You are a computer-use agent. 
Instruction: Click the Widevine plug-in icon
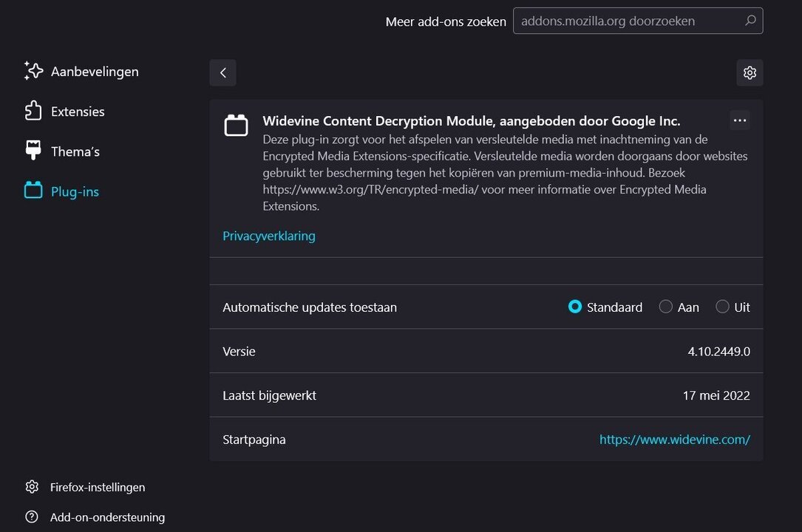(236, 125)
